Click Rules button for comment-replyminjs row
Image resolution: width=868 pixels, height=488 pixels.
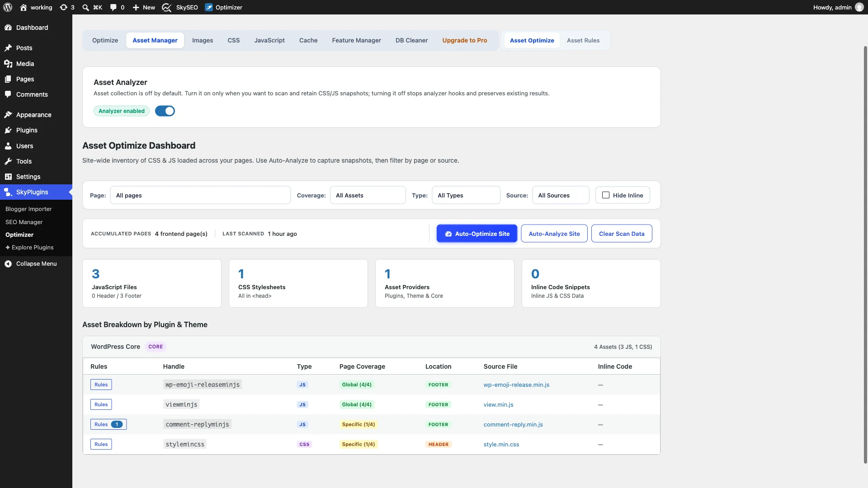[x=108, y=424]
